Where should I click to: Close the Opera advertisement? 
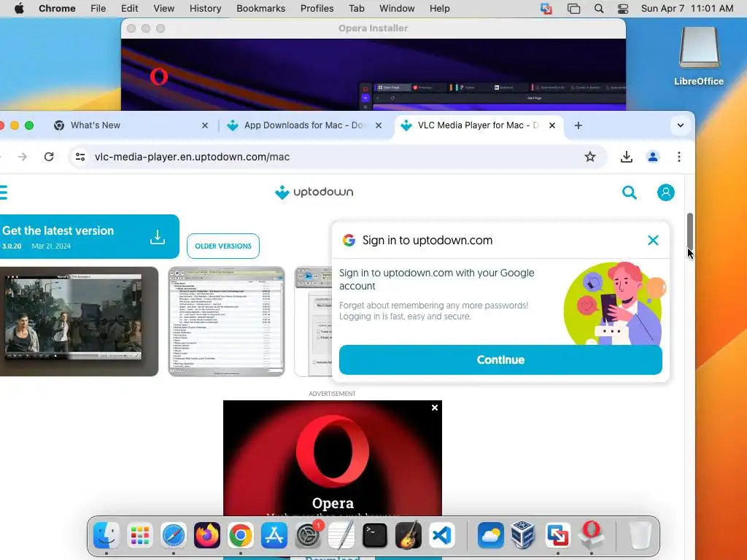[x=435, y=408]
